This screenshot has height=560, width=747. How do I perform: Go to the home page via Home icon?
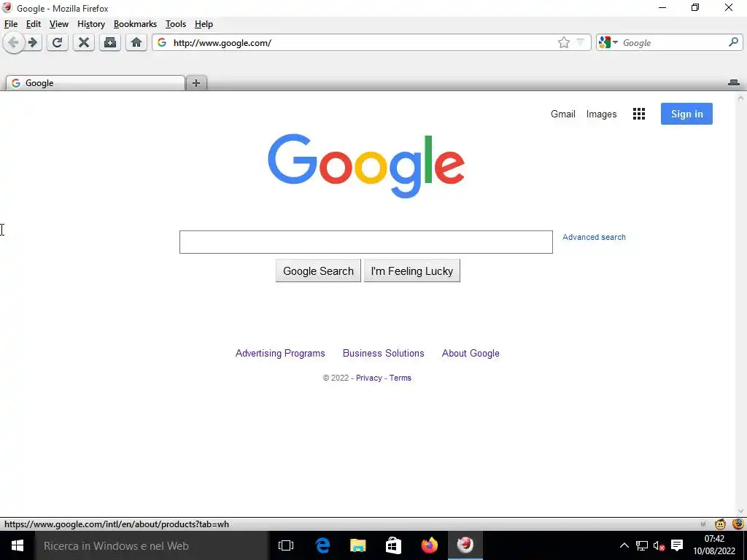136,43
